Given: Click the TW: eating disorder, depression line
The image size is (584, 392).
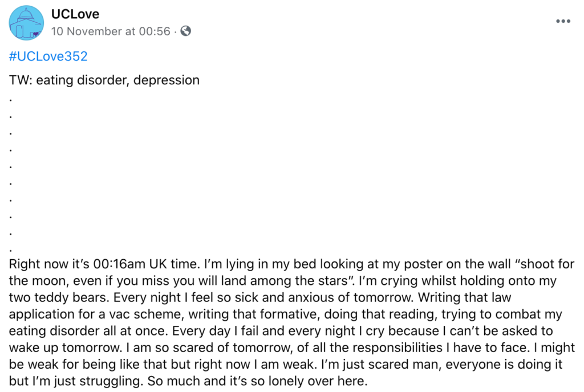Looking at the screenshot, I should [104, 80].
